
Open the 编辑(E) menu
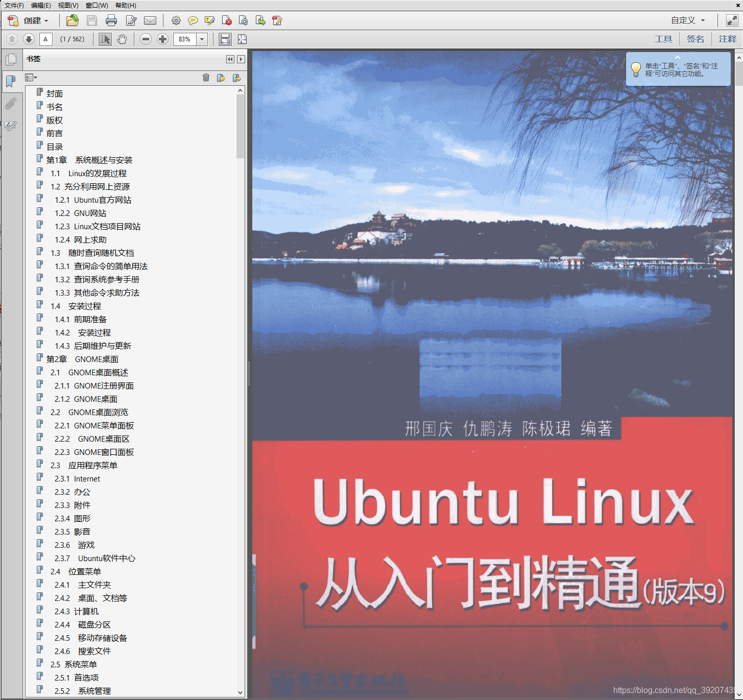click(41, 5)
